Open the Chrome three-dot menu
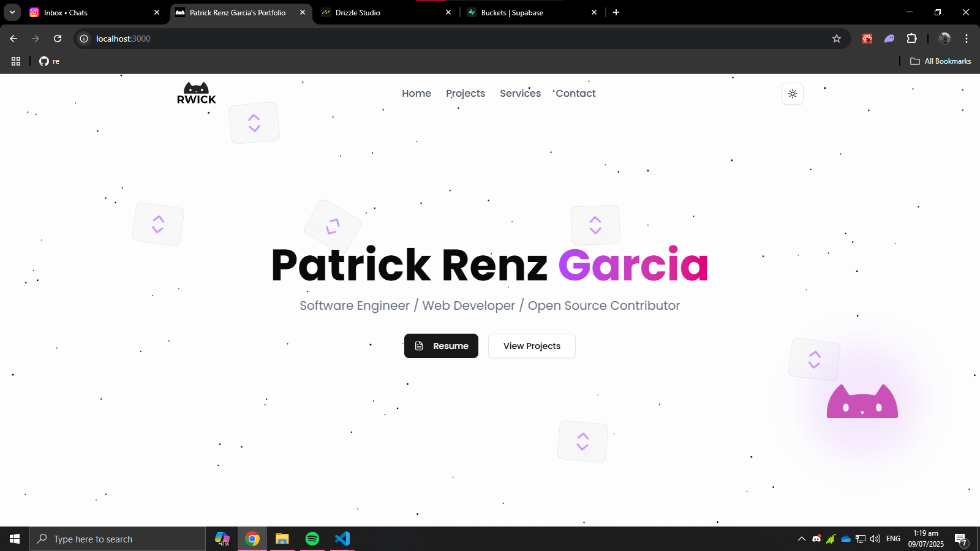This screenshot has height=551, width=980. [967, 39]
